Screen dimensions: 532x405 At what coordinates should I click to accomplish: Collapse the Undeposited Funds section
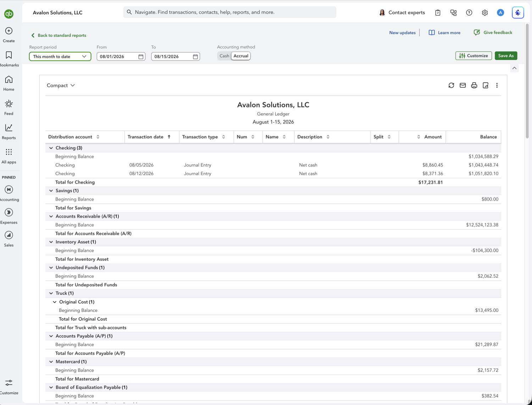(51, 268)
